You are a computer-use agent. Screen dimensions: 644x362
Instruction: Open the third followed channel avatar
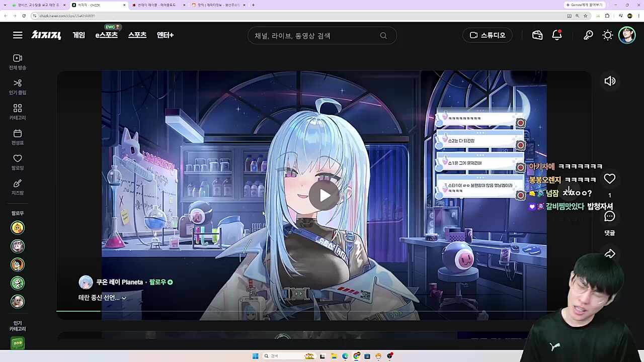point(18,264)
